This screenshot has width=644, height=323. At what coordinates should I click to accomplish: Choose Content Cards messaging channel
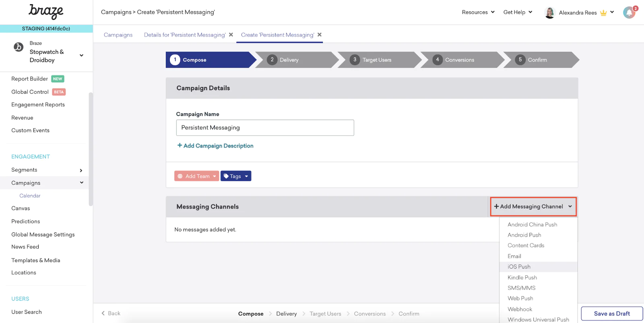pos(526,245)
